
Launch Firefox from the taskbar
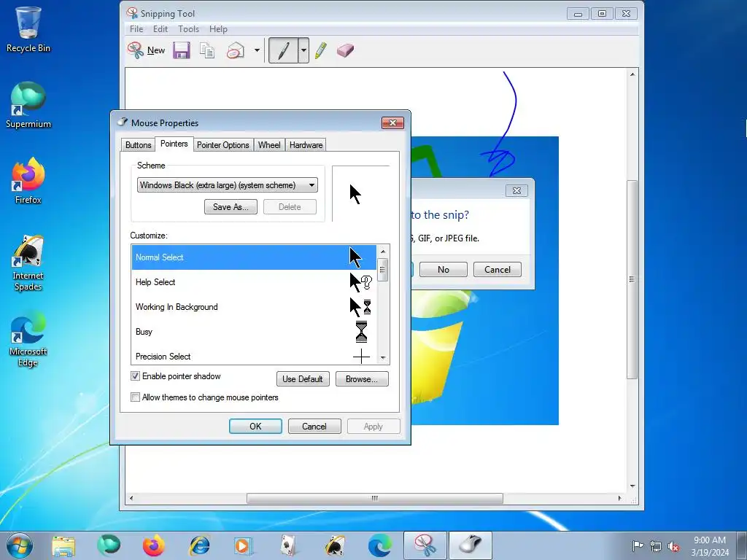(153, 545)
